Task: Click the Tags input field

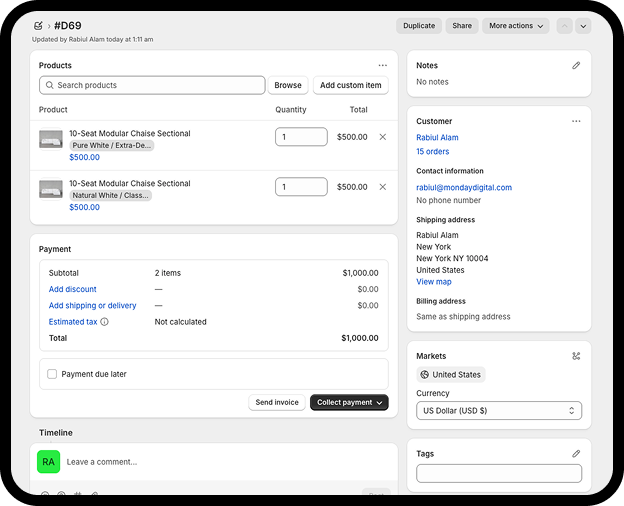Action: coord(499,473)
